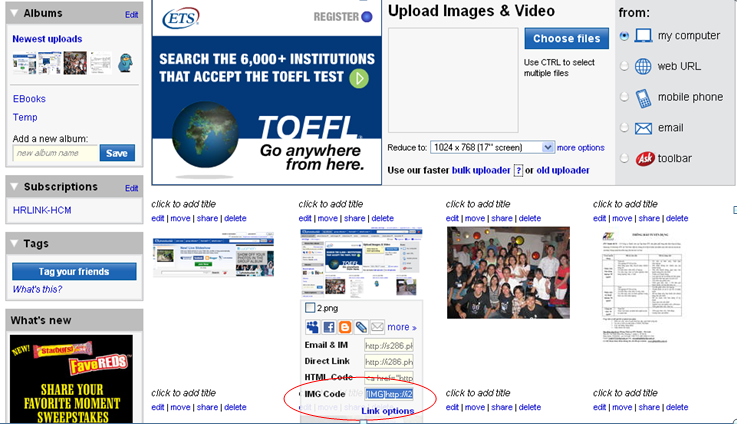Image resolution: width=737 pixels, height=424 pixels.
Task: Click the blue circle next to REGISTER
Action: [x=367, y=17]
